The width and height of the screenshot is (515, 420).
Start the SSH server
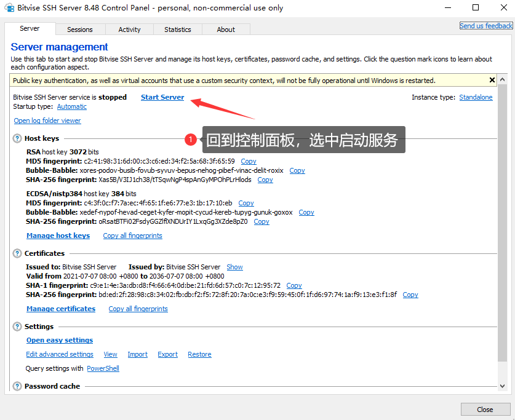pyautogui.click(x=162, y=97)
